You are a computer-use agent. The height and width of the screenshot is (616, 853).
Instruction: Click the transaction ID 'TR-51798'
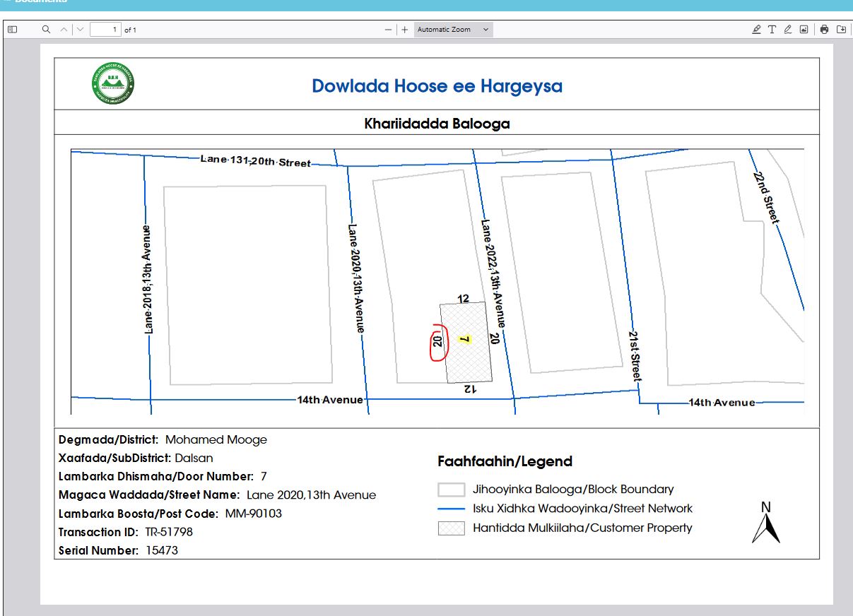point(169,532)
